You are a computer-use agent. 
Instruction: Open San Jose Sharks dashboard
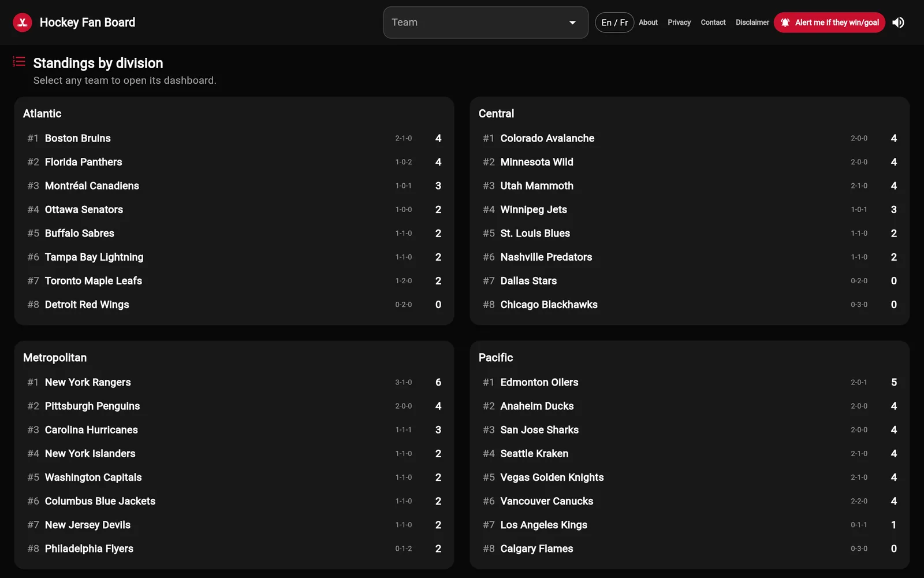tap(690, 429)
